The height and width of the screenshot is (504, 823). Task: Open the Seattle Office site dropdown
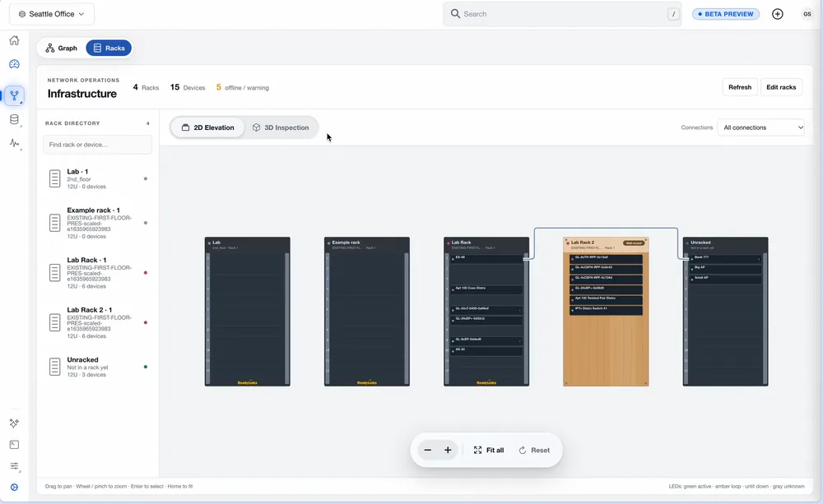[x=51, y=14]
